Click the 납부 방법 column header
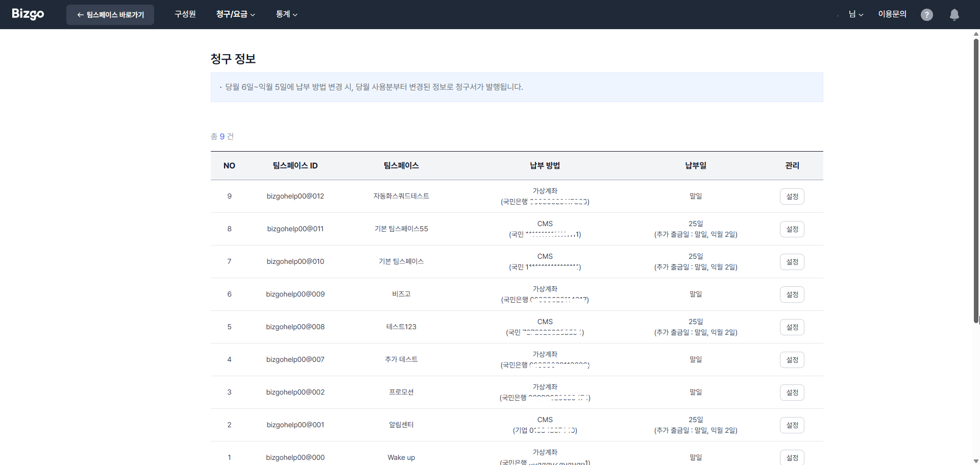 [545, 165]
